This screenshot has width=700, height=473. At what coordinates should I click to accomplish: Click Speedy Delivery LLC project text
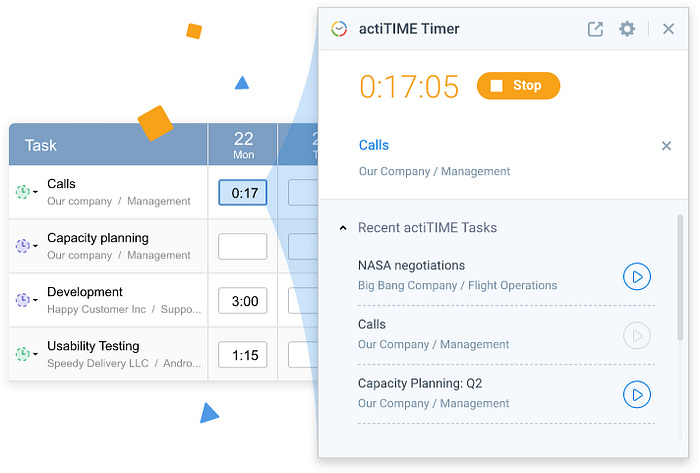98,363
